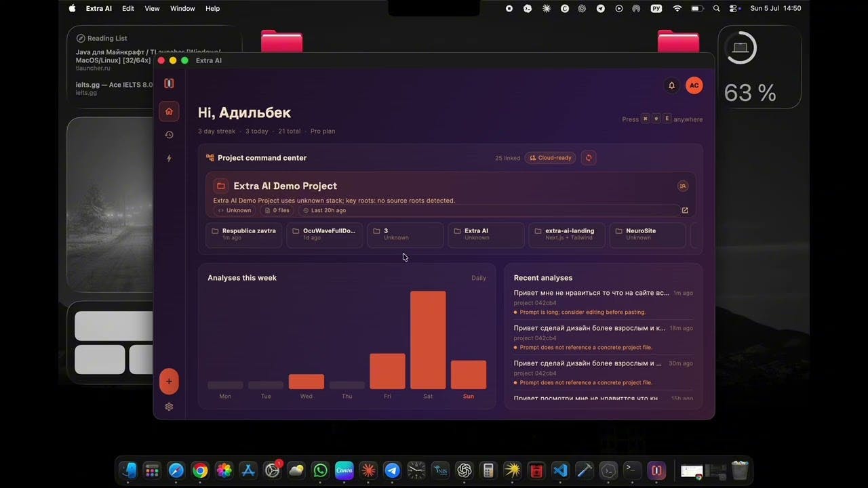Open the ielts.gg Reading List item
868x488 pixels.
point(114,88)
